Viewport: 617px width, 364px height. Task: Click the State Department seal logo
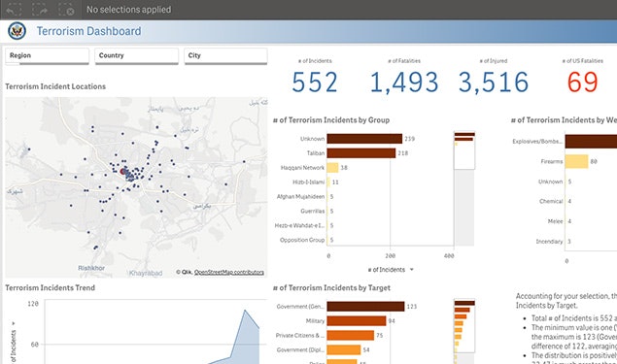tap(17, 31)
